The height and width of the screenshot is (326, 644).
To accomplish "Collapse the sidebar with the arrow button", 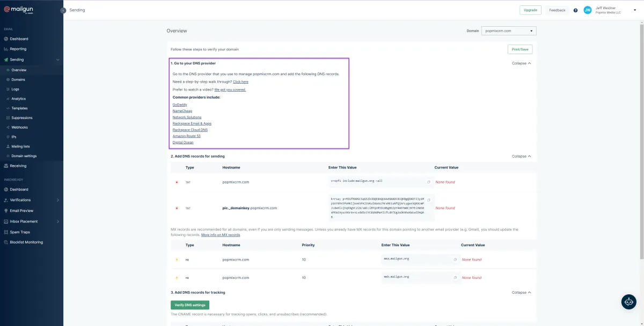I will [63, 10].
